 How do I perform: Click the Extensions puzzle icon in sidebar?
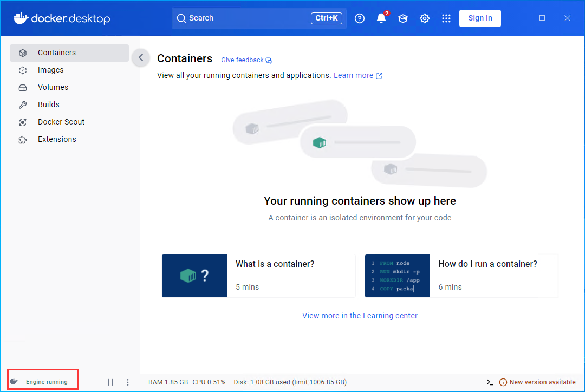click(23, 140)
